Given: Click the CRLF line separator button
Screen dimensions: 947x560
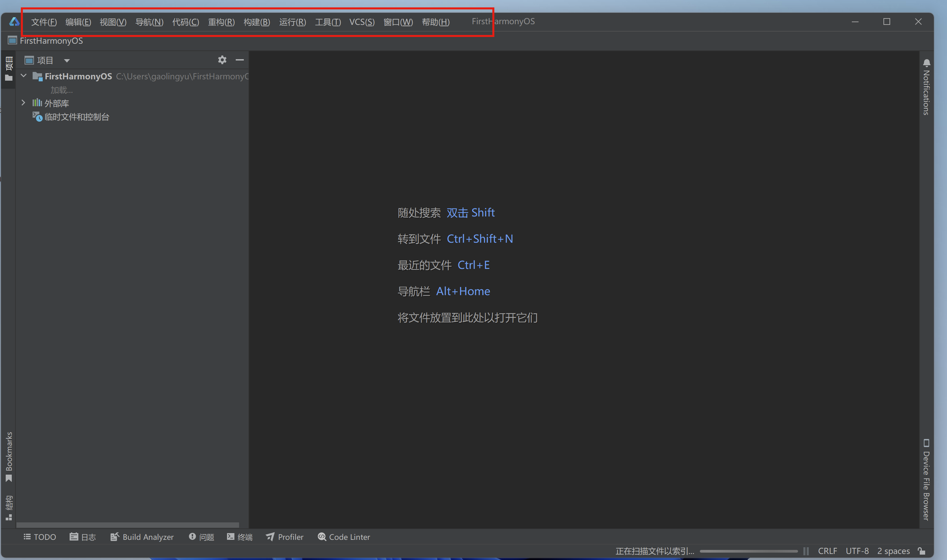Looking at the screenshot, I should coord(827,551).
